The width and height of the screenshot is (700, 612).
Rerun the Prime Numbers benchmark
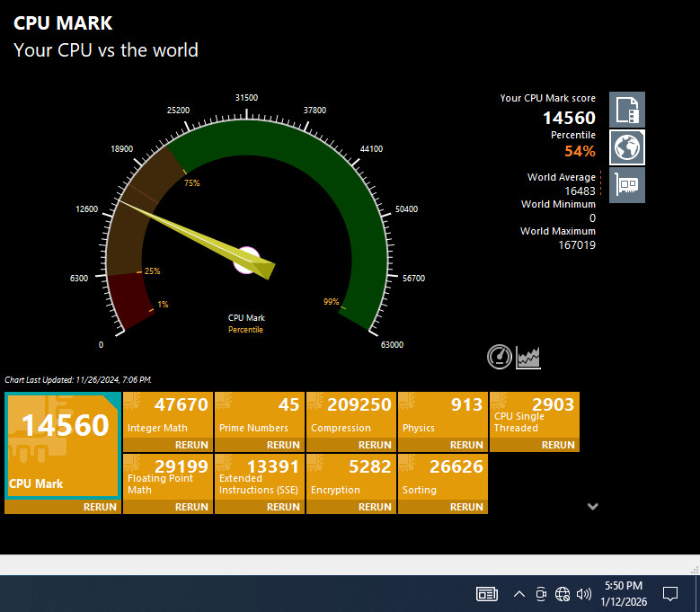[283, 445]
